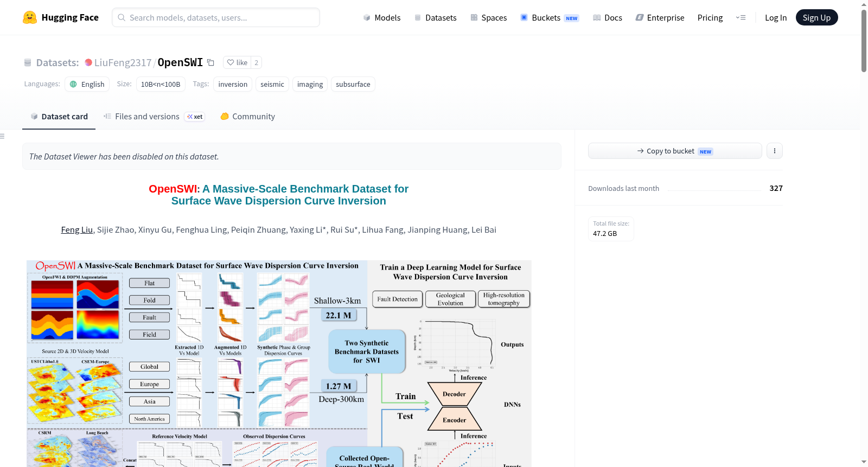Like the OpenSWI dataset

point(237,62)
